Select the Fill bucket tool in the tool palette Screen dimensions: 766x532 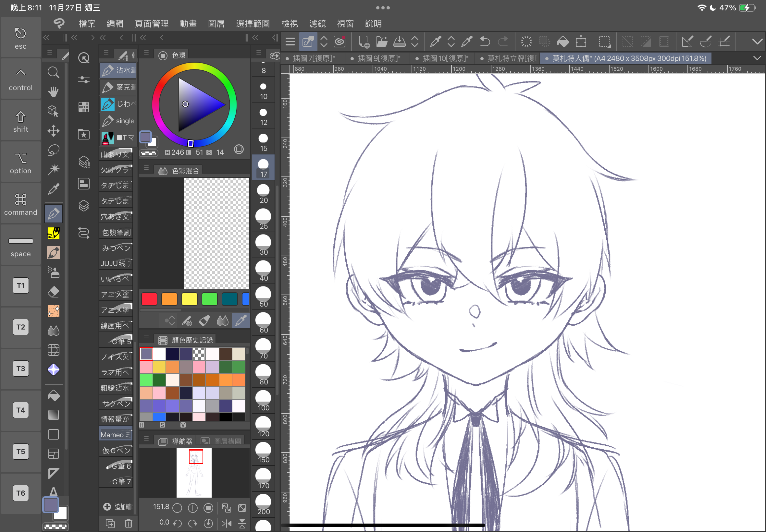tap(53, 396)
